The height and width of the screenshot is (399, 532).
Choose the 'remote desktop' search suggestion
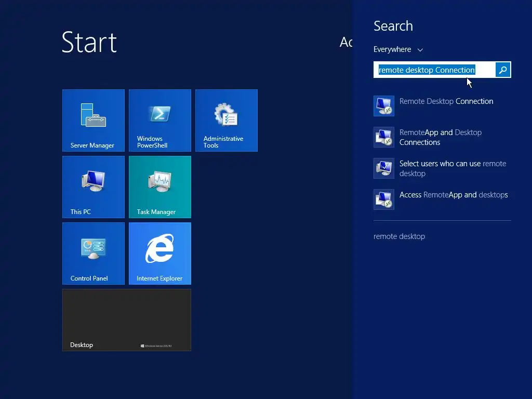[399, 236]
